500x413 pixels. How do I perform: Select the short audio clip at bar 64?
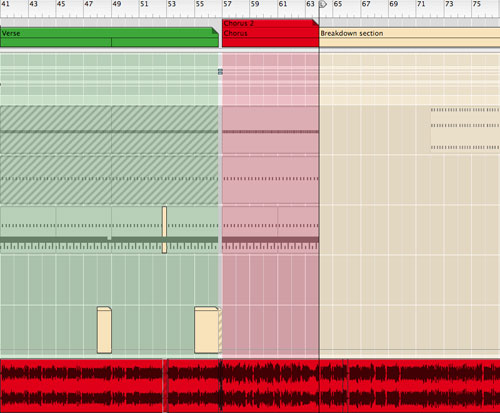pyautogui.click(x=331, y=386)
